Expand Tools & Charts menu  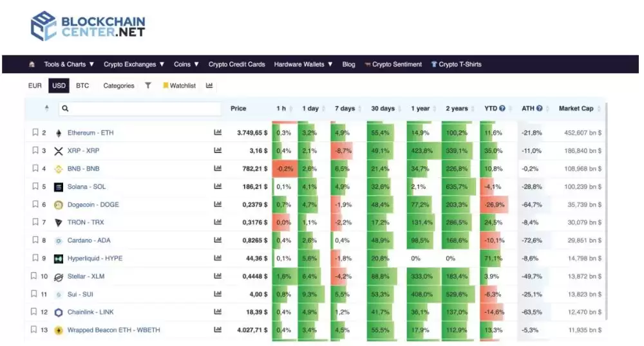(x=69, y=64)
